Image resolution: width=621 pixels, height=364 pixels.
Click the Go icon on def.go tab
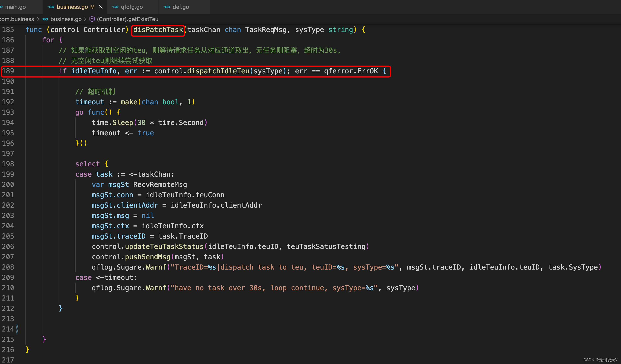pos(167,7)
